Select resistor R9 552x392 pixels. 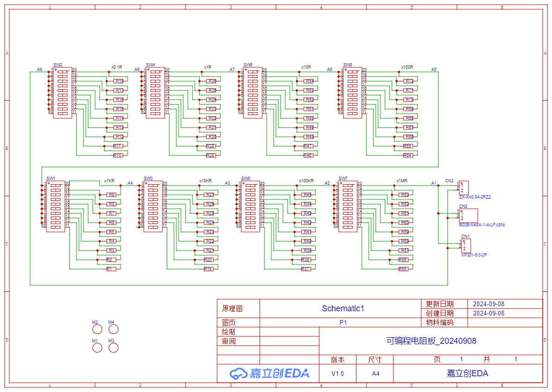click(x=112, y=195)
